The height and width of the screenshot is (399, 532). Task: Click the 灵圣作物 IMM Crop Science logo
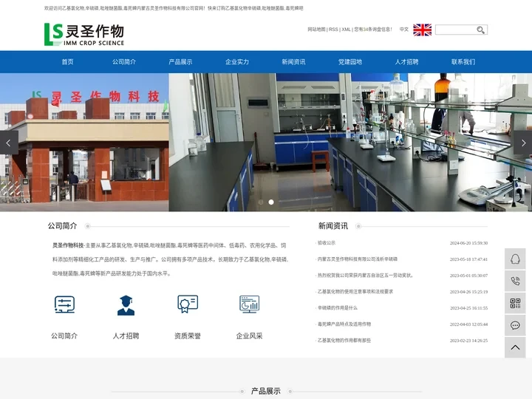[x=84, y=34]
